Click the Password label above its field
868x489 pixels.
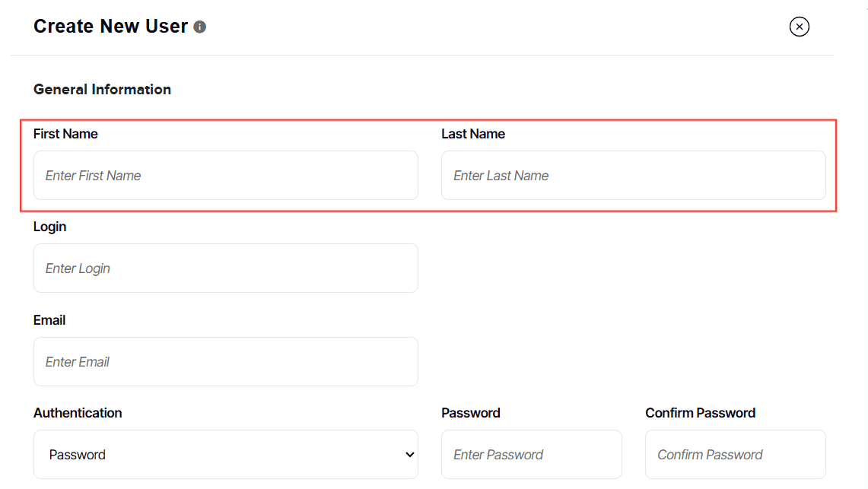(471, 413)
